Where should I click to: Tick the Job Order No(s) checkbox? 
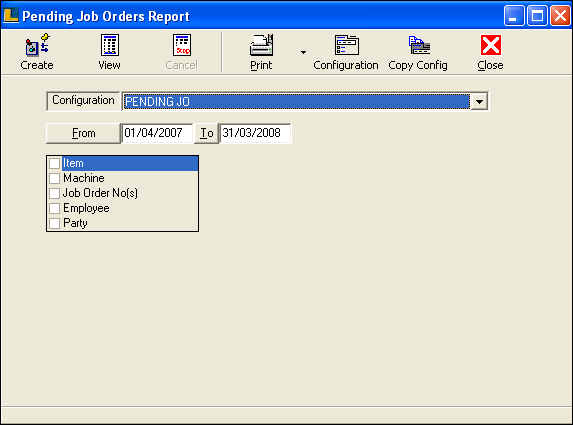(54, 193)
